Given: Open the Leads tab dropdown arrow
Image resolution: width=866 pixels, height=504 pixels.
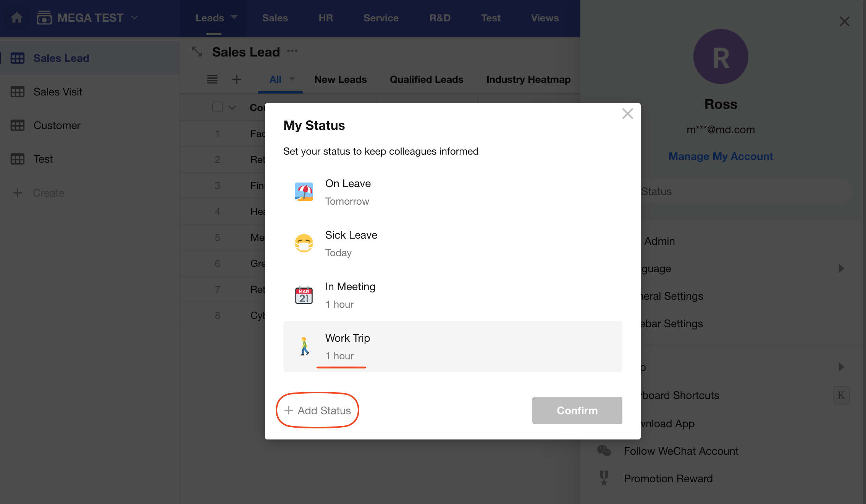Looking at the screenshot, I should tap(234, 17).
